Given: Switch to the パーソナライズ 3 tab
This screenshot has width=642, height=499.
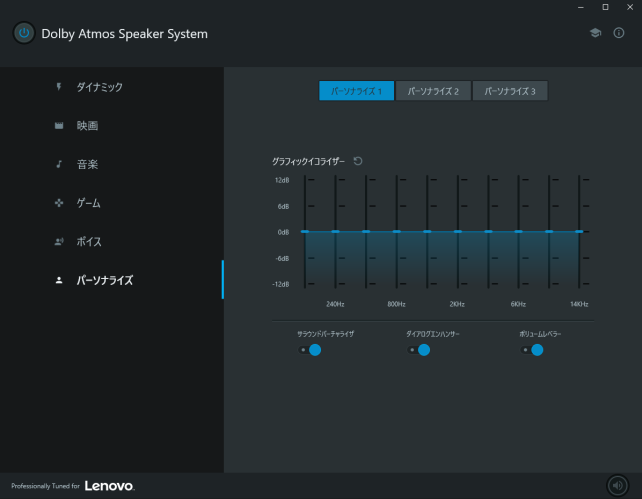Looking at the screenshot, I should pyautogui.click(x=510, y=91).
